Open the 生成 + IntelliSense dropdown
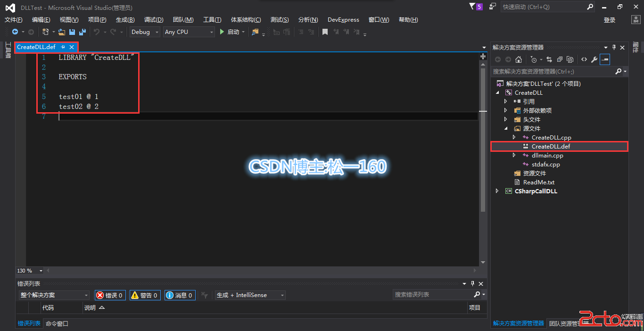Screen dimensions: 644x331 point(250,295)
